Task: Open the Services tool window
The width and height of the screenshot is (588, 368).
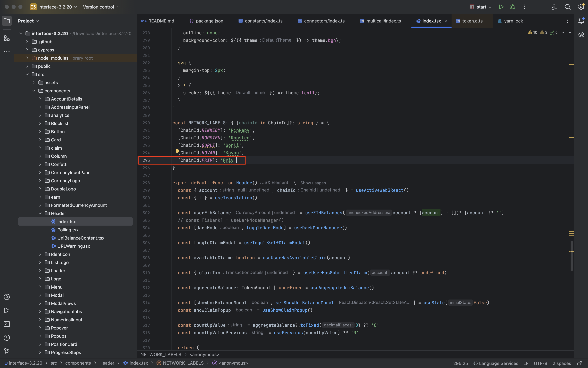Action: pyautogui.click(x=7, y=297)
